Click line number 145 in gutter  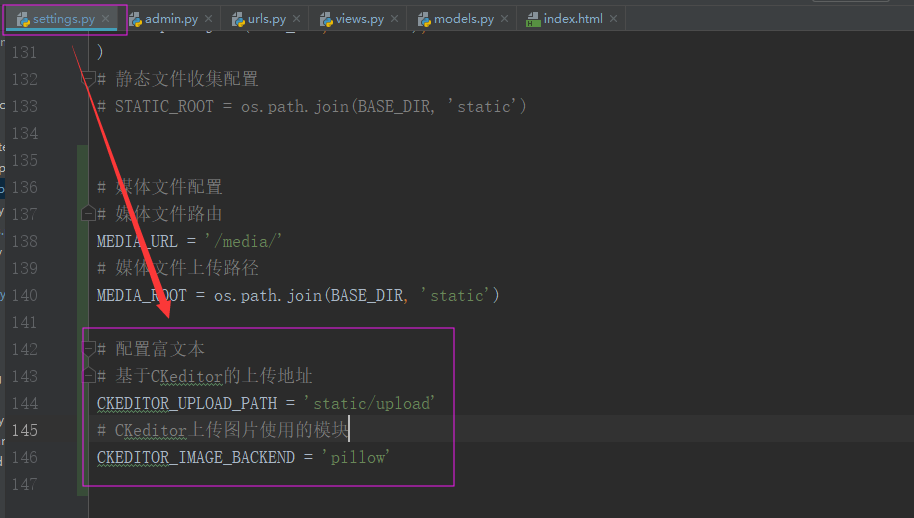point(24,431)
